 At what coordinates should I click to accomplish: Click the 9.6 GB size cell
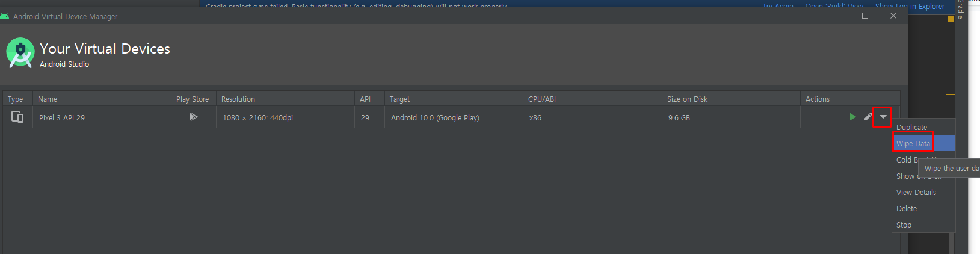(731, 117)
